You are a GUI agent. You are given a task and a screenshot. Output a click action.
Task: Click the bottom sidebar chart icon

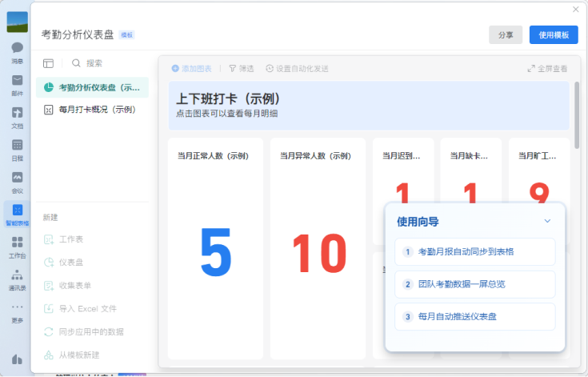pos(18,359)
